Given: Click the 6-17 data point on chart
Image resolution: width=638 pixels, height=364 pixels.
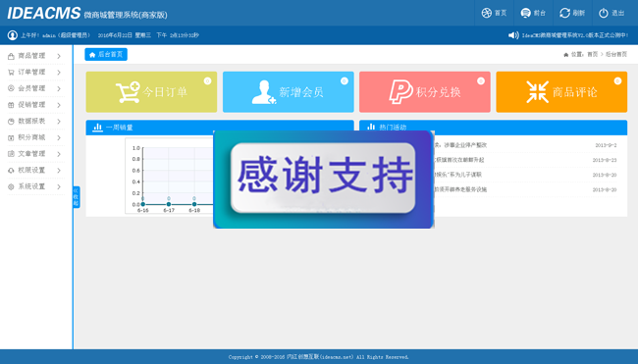Looking at the screenshot, I should pos(169,204).
